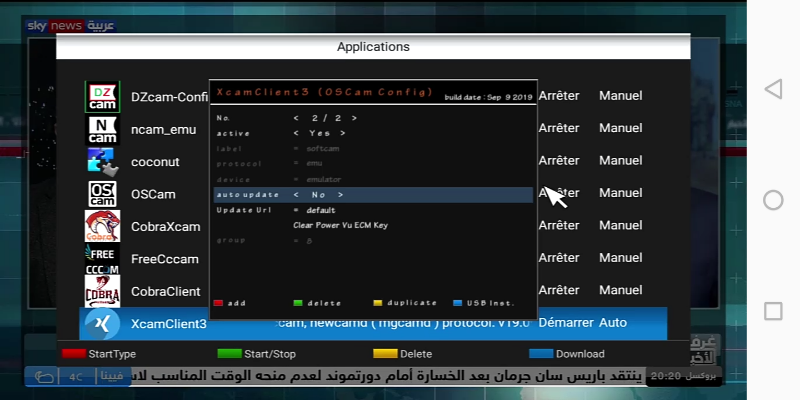Click green square next to delete
This screenshot has width=800, height=400.
pyautogui.click(x=298, y=303)
